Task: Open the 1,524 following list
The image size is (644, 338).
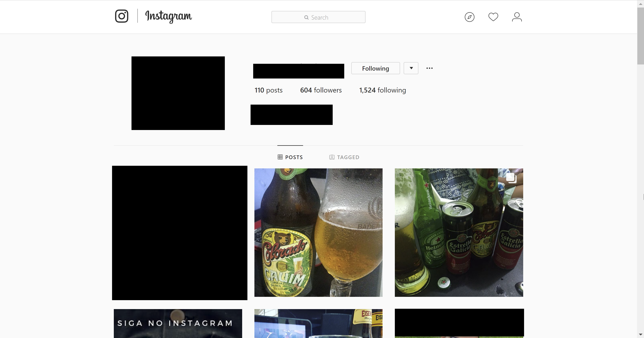Action: point(383,90)
